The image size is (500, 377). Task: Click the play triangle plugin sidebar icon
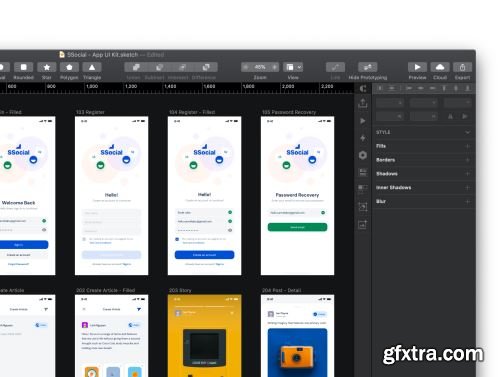[363, 121]
